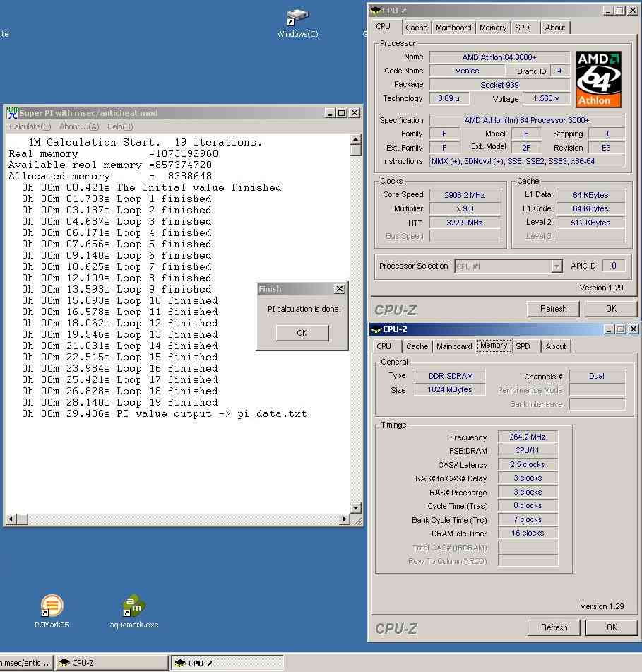This screenshot has height=672, width=642.
Task: Click the Channels # value Dual
Action: click(596, 376)
